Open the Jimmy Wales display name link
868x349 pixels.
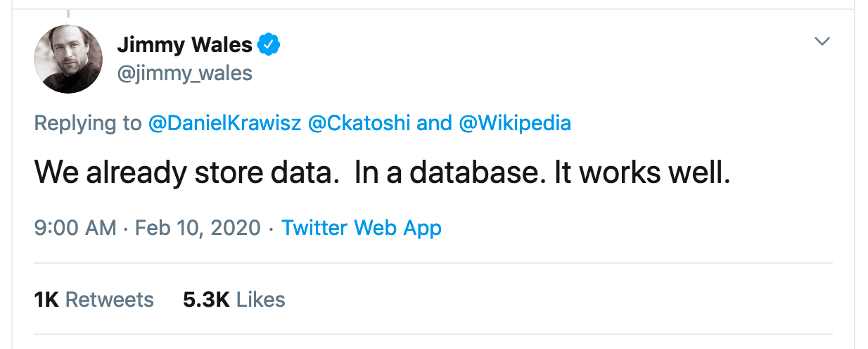(x=184, y=46)
